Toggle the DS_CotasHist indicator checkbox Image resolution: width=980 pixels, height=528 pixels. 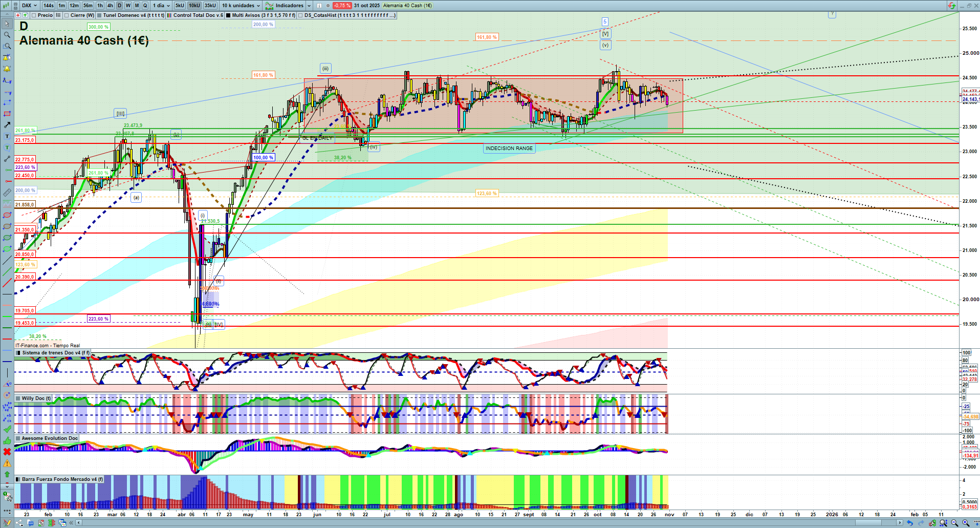point(301,15)
